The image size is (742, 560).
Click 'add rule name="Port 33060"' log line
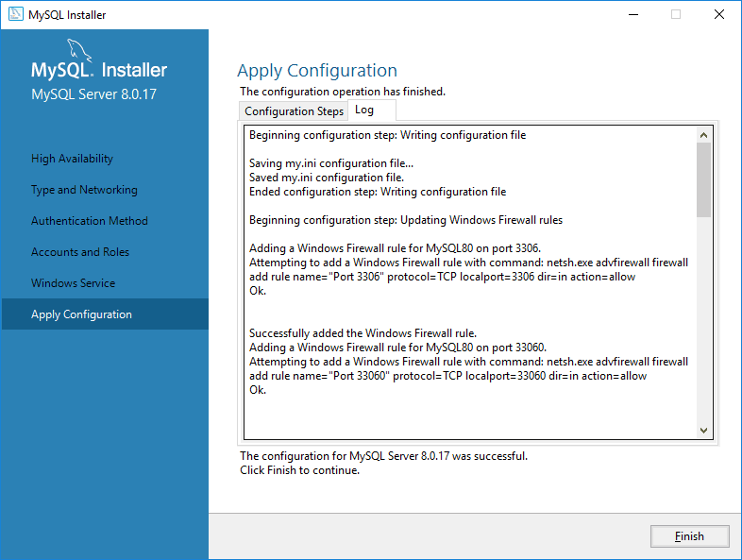(x=447, y=376)
